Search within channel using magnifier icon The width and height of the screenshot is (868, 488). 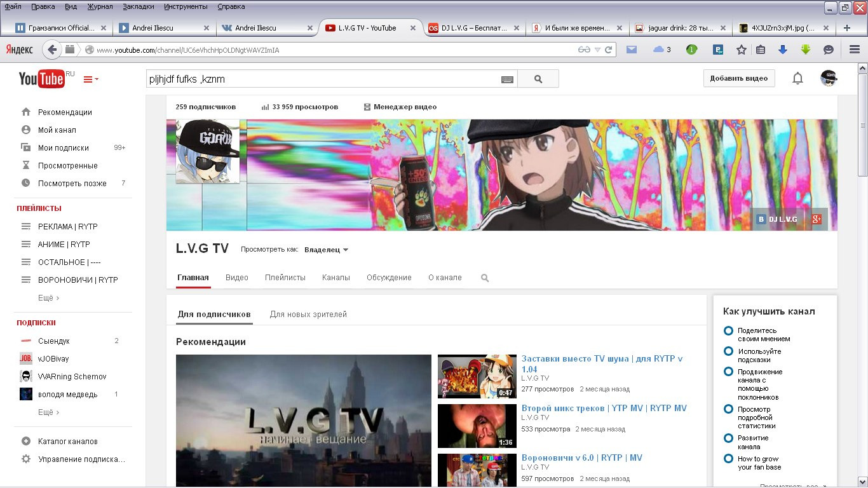point(485,278)
